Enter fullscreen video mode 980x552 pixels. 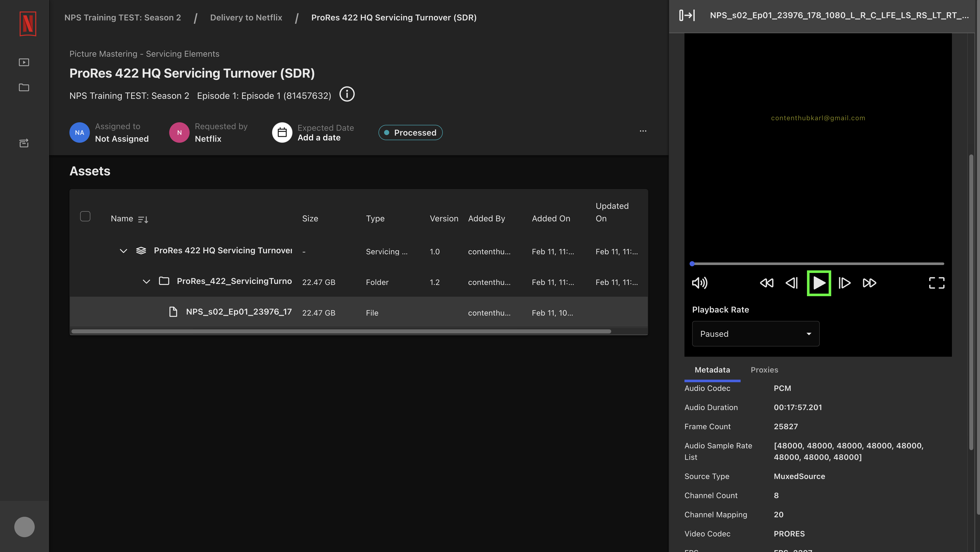pyautogui.click(x=937, y=283)
